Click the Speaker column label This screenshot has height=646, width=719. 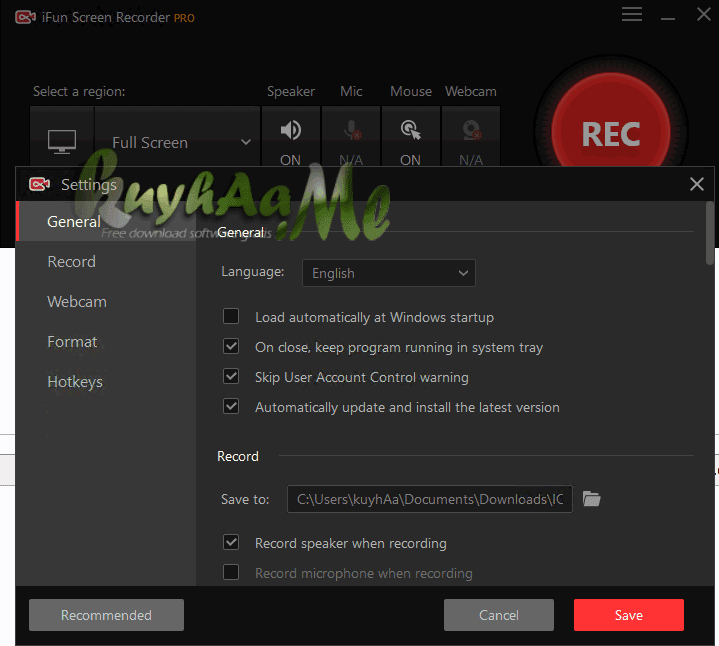point(291,91)
